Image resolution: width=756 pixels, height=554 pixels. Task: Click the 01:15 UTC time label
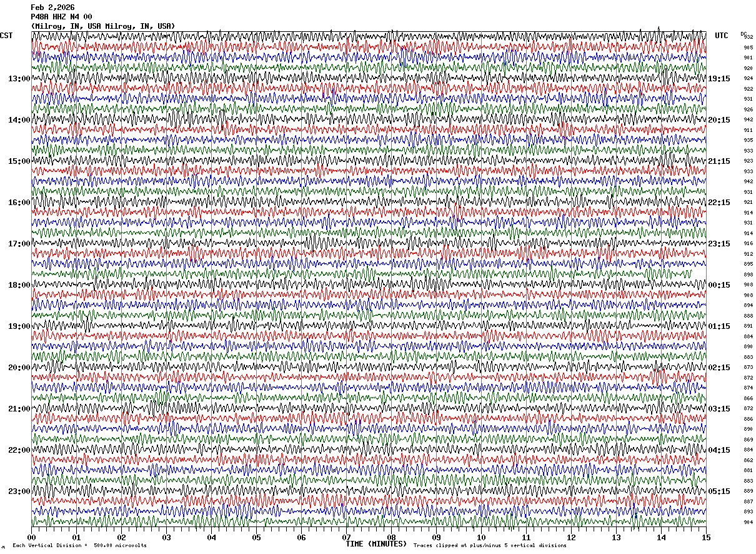click(x=719, y=326)
